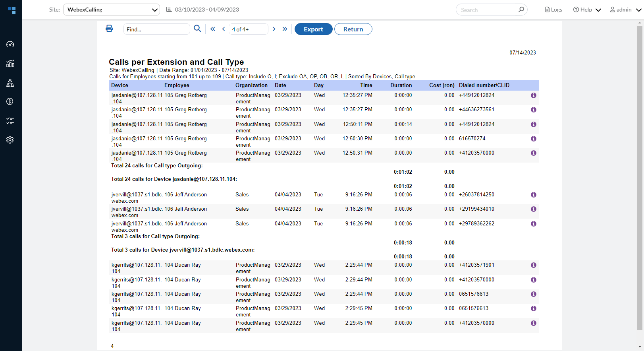644x351 pixels.
Task: Show info for call to +29199434010
Action: 534,209
